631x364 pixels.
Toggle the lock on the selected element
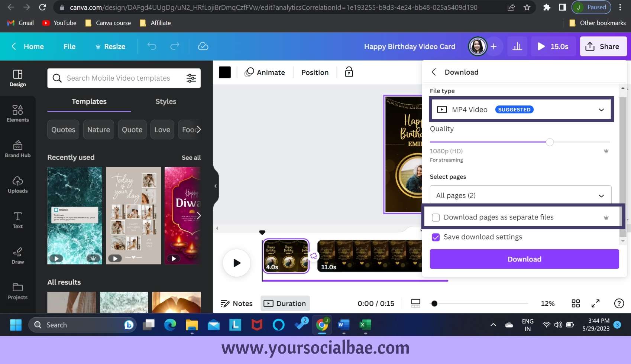349,72
